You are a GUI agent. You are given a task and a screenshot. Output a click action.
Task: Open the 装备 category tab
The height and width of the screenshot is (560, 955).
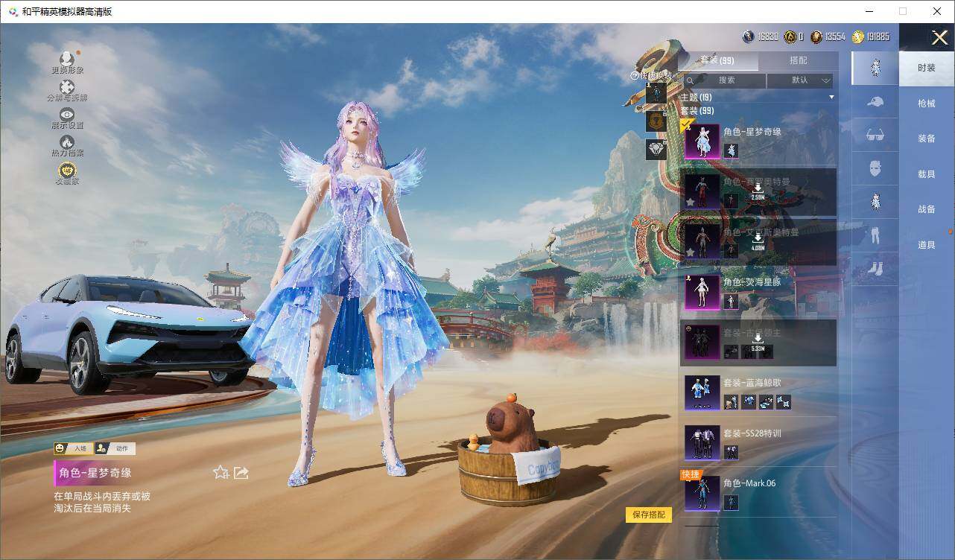(x=927, y=139)
